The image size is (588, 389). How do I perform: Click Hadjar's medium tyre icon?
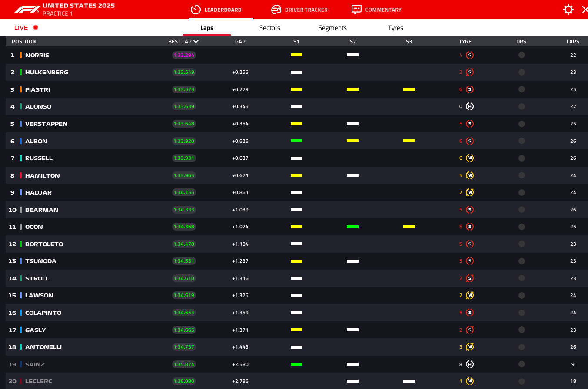469,192
